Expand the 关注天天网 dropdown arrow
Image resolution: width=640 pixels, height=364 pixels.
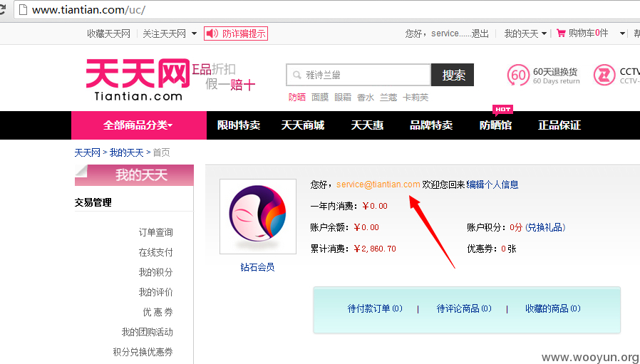(195, 33)
